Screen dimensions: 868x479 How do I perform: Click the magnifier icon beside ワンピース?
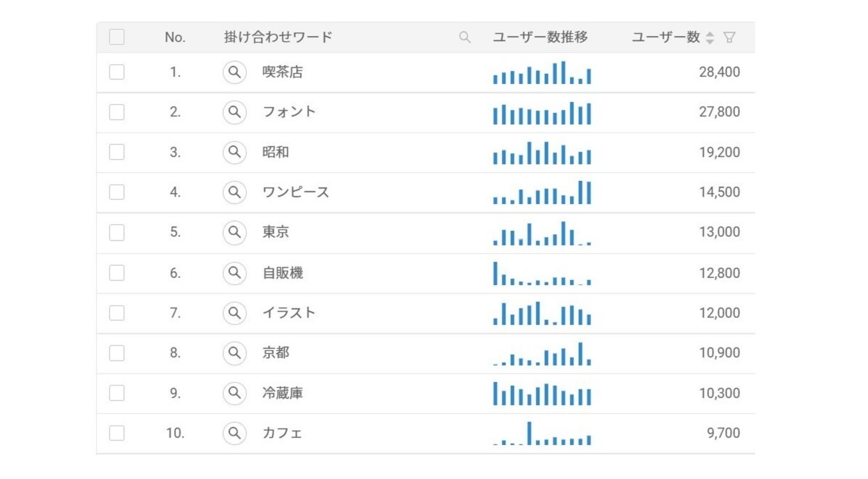pos(234,192)
